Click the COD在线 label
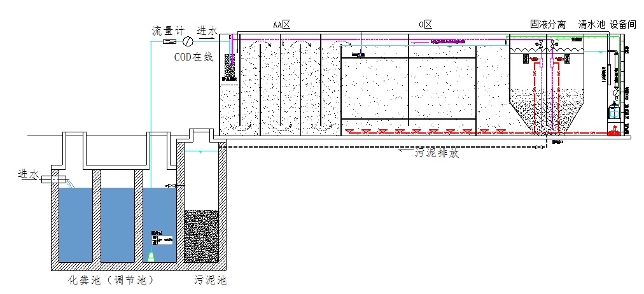The image size is (644, 294). click(194, 57)
